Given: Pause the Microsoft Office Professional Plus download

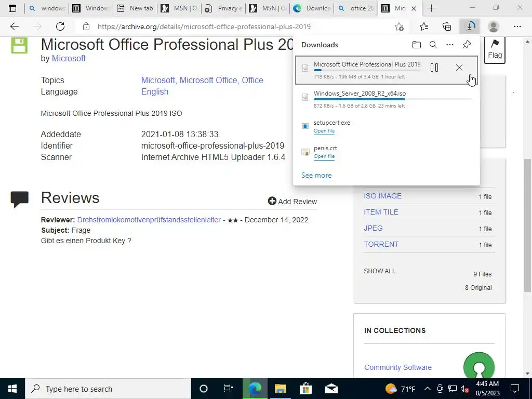Looking at the screenshot, I should tap(434, 68).
